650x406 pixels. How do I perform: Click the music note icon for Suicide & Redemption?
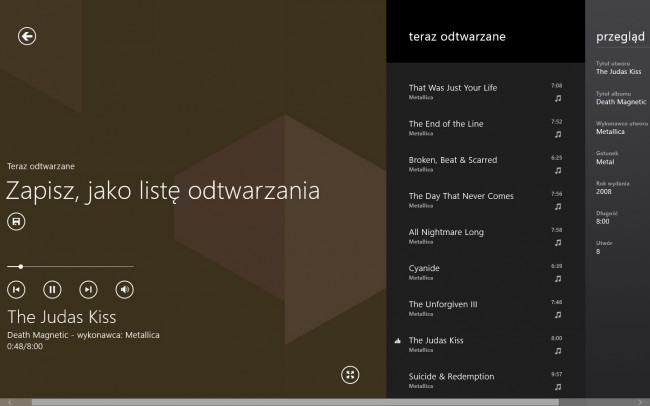pos(558,387)
